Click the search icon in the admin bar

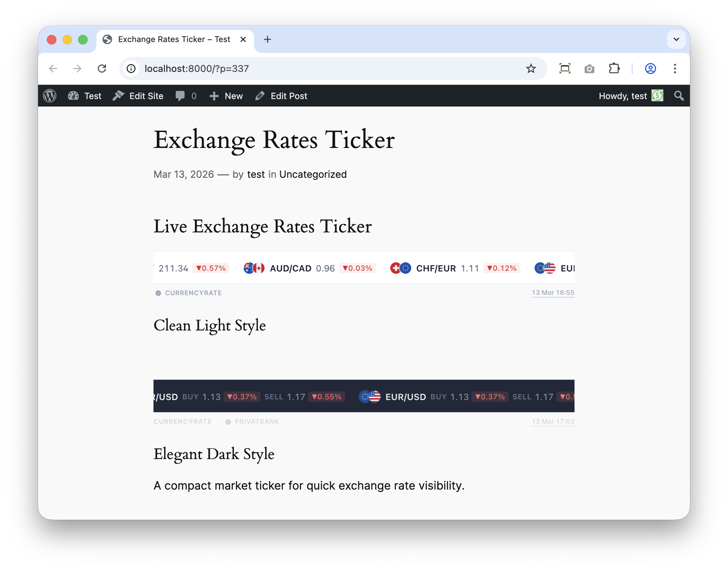click(678, 96)
